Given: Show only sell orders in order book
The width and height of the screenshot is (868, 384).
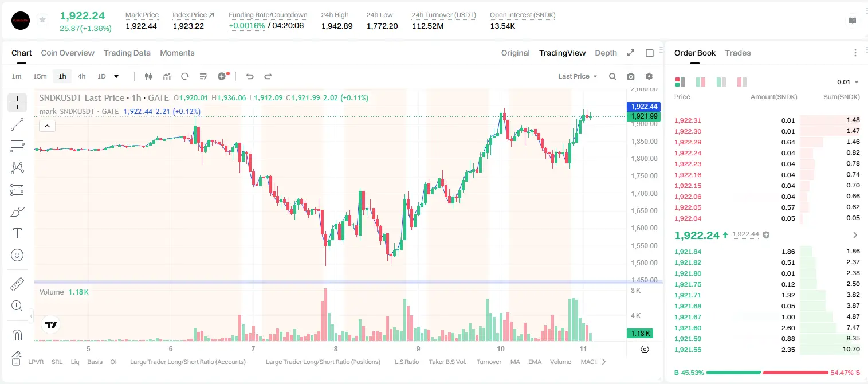Looking at the screenshot, I should 742,82.
